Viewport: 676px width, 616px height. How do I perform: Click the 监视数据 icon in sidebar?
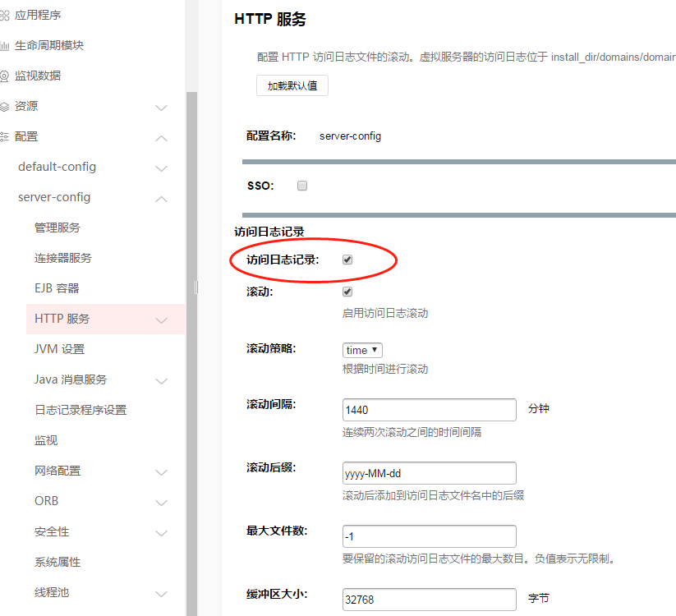pyautogui.click(x=5, y=76)
